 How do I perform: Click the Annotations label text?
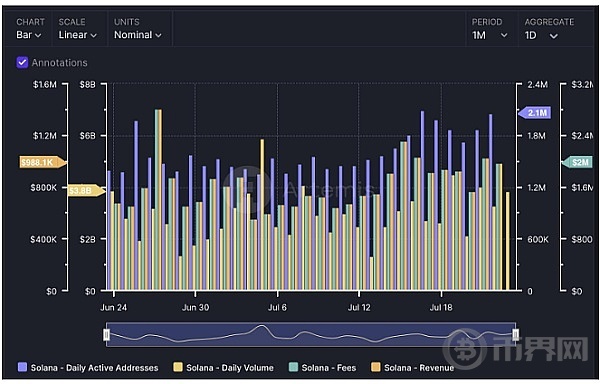point(59,62)
